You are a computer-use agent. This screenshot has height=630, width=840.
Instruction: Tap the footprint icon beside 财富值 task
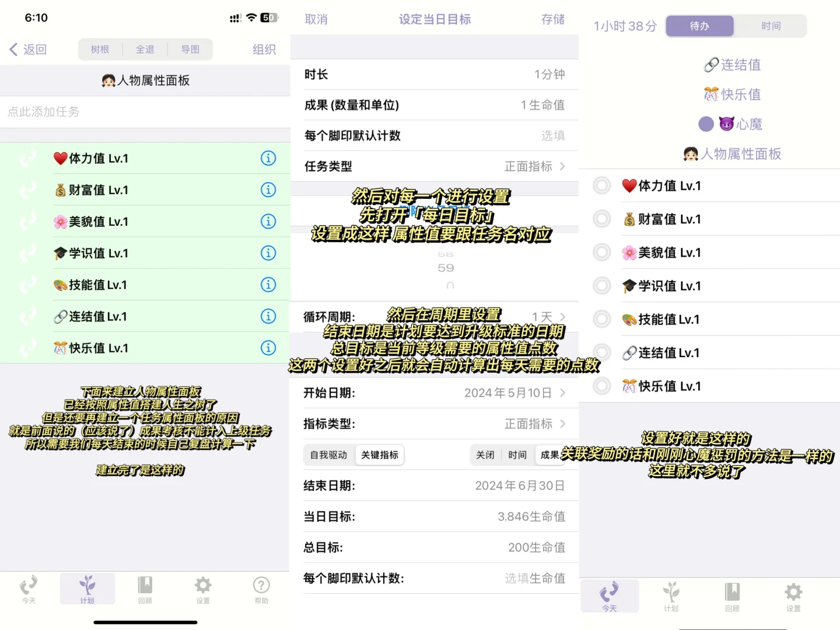coord(28,190)
